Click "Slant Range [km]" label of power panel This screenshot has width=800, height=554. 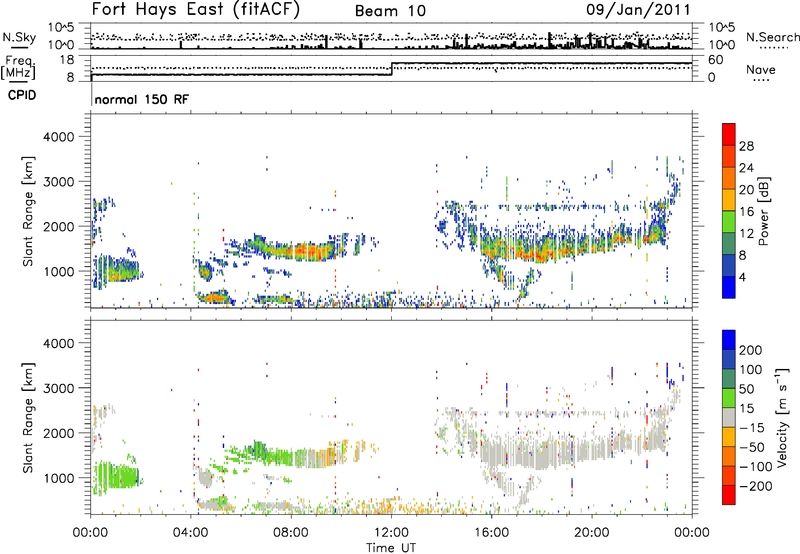click(x=28, y=211)
